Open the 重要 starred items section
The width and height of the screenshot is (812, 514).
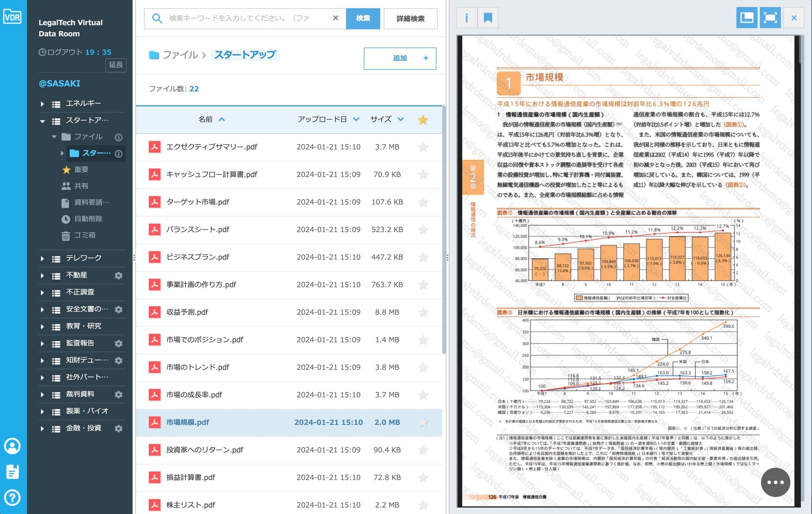tap(81, 170)
